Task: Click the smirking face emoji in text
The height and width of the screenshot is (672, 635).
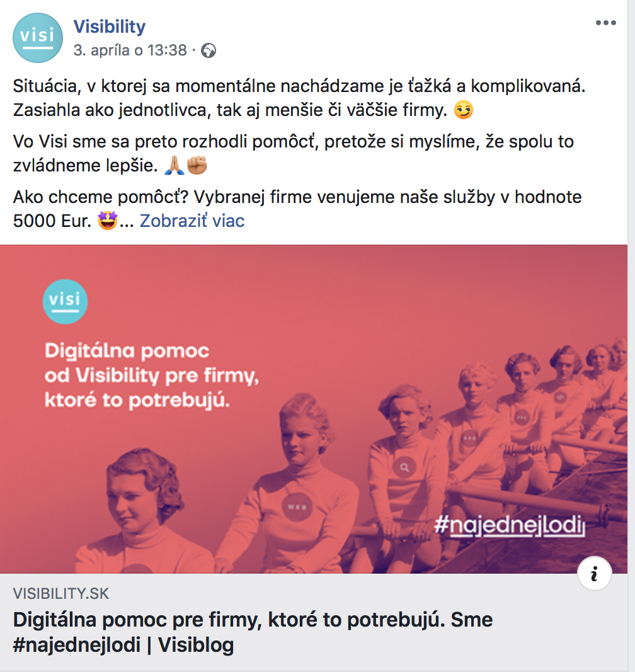Action: (464, 110)
